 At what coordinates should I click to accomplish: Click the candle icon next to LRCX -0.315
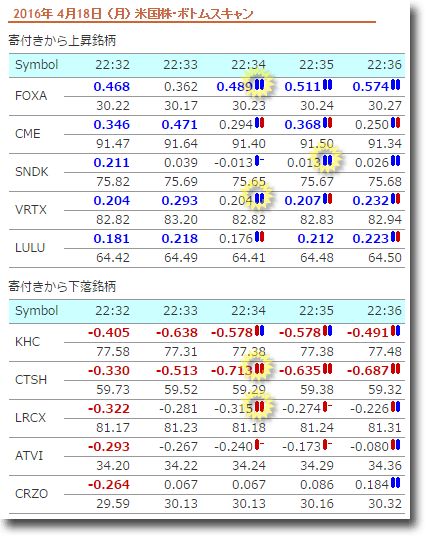(259, 406)
